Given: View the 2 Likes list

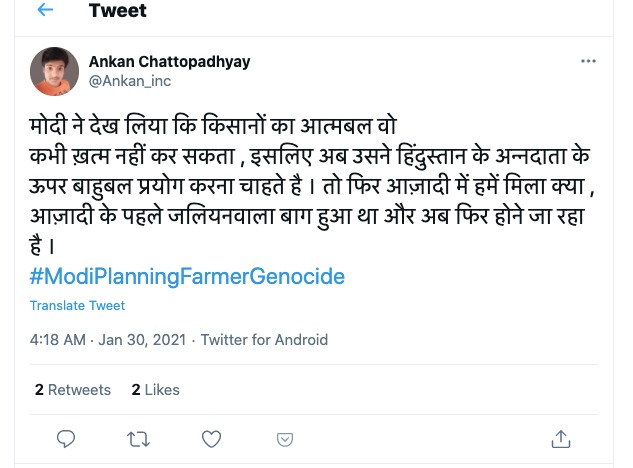Looking at the screenshot, I should click(x=156, y=390).
